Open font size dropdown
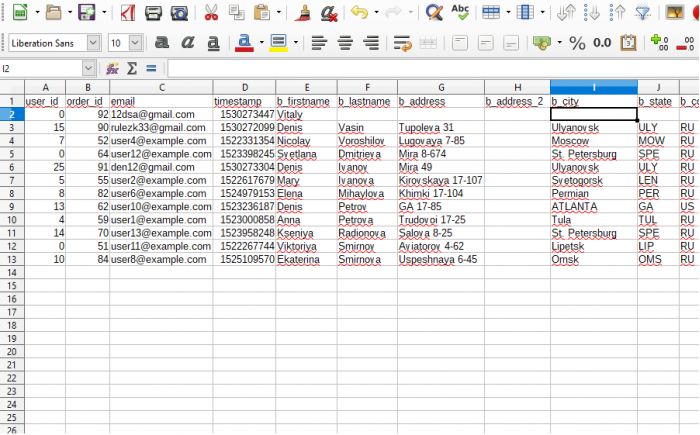The height and width of the screenshot is (435, 700). (135, 43)
